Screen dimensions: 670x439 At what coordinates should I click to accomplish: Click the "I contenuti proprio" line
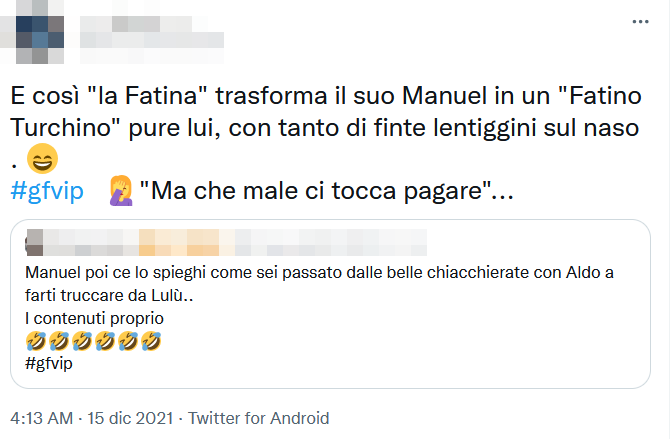coord(93,318)
